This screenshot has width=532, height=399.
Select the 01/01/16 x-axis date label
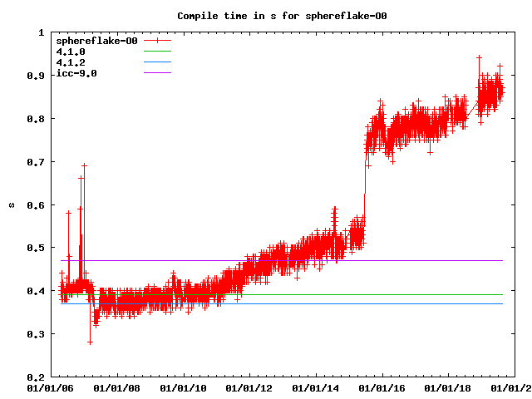(382, 387)
